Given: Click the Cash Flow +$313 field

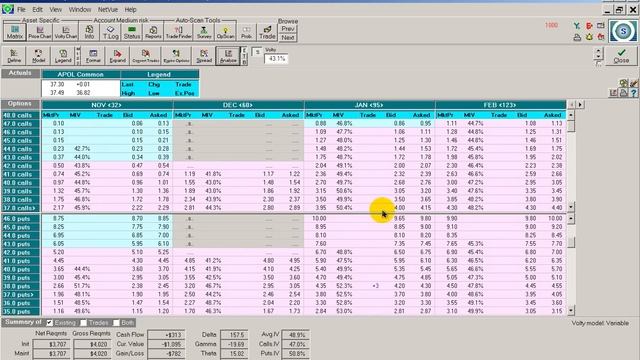Looking at the screenshot, I should (166, 335).
